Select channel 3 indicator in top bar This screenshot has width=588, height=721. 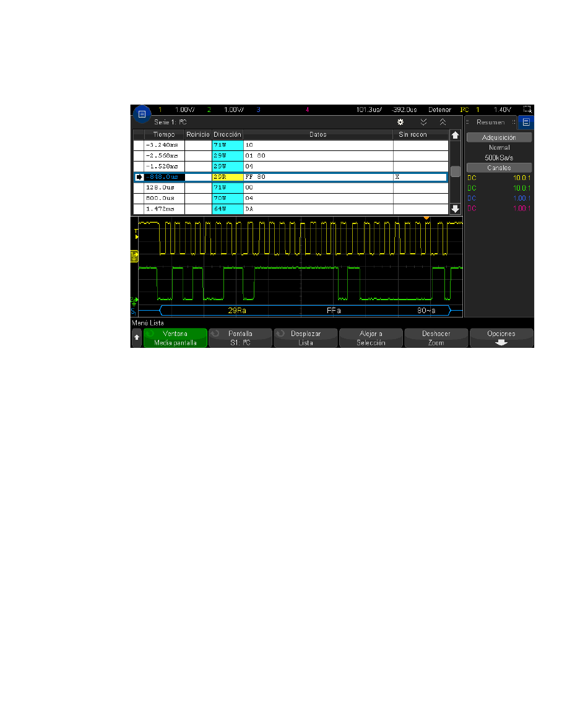258,110
